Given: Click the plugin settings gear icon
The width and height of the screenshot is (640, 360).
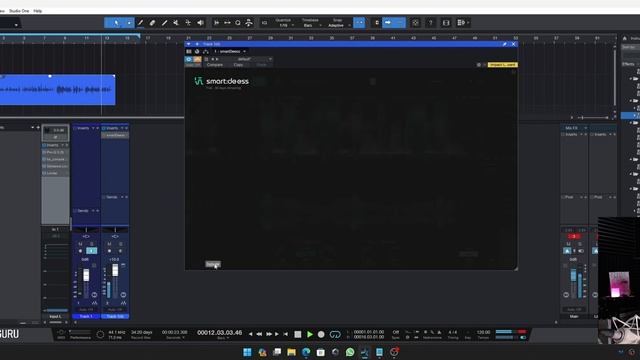Looking at the screenshot, I should click(479, 65).
